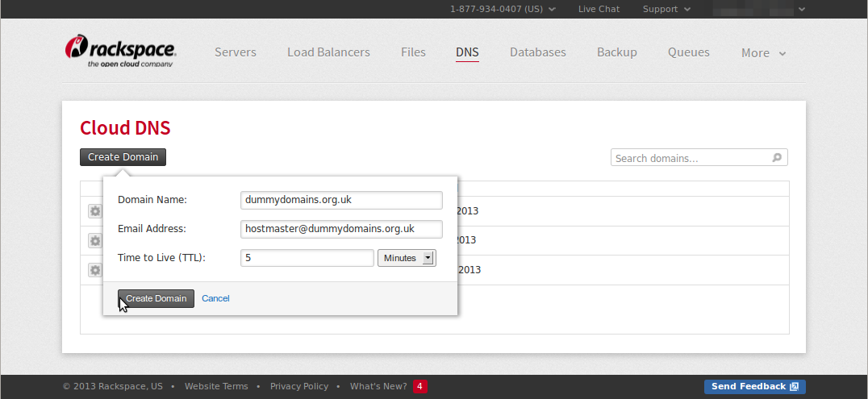This screenshot has height=399, width=868.
Task: Open What's New notification badge 4
Action: pos(419,386)
